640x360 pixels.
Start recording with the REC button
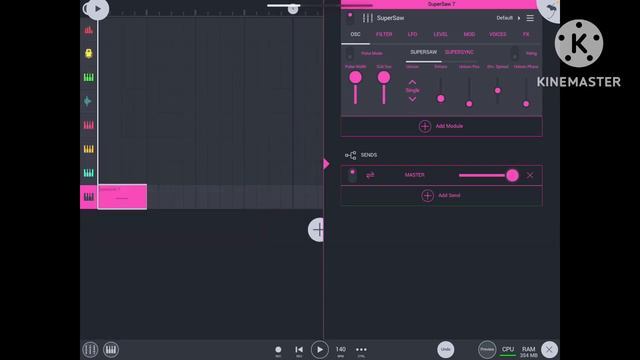point(278,351)
